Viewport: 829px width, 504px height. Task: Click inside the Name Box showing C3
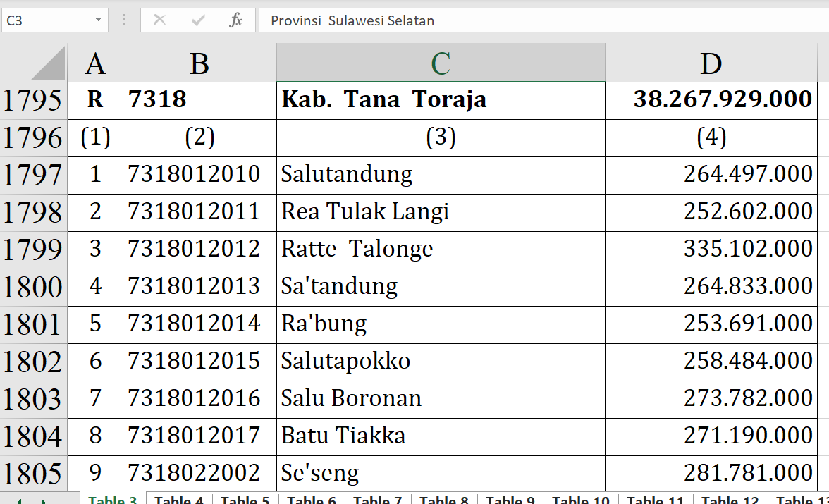click(46, 20)
